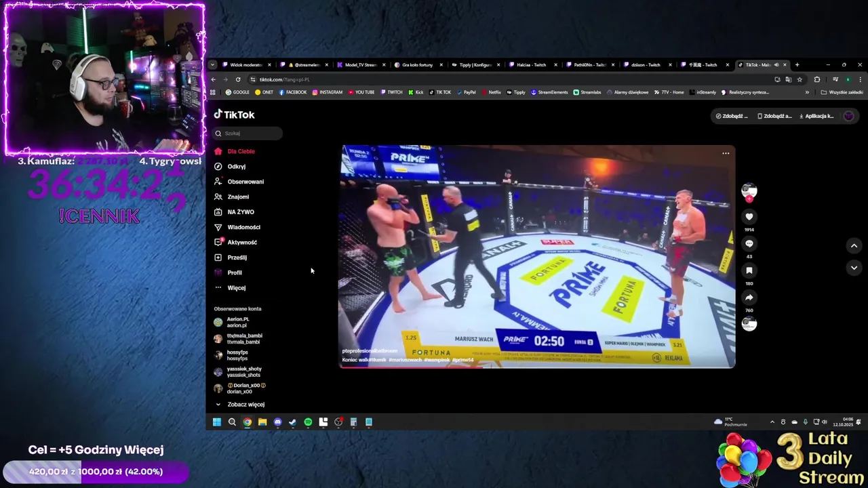Open INSTAGRAM bookmark

click(327, 92)
